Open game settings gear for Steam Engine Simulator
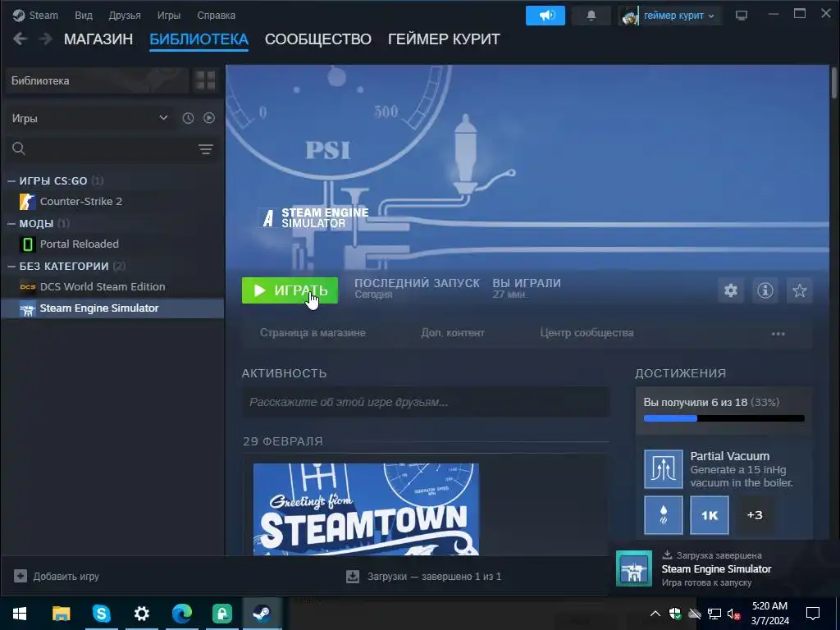Image resolution: width=840 pixels, height=630 pixels. [731, 290]
